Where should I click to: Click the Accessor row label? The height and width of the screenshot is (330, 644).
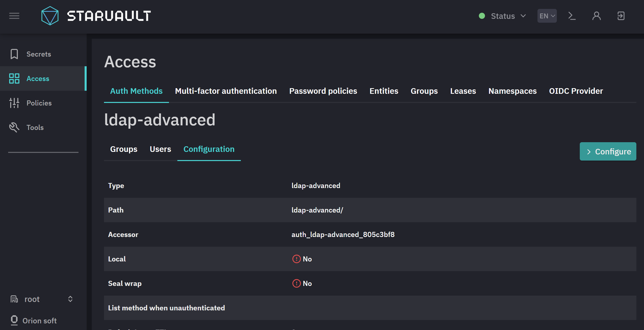click(123, 234)
